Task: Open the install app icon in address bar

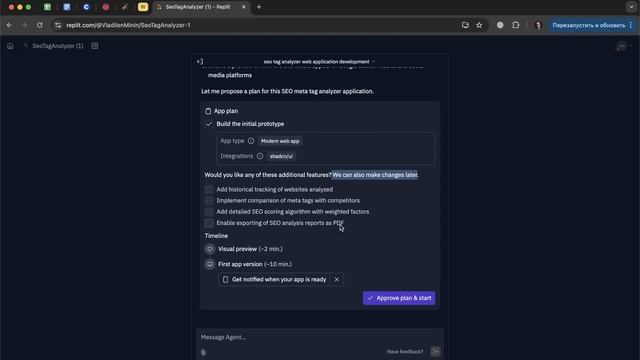Action: tap(465, 25)
